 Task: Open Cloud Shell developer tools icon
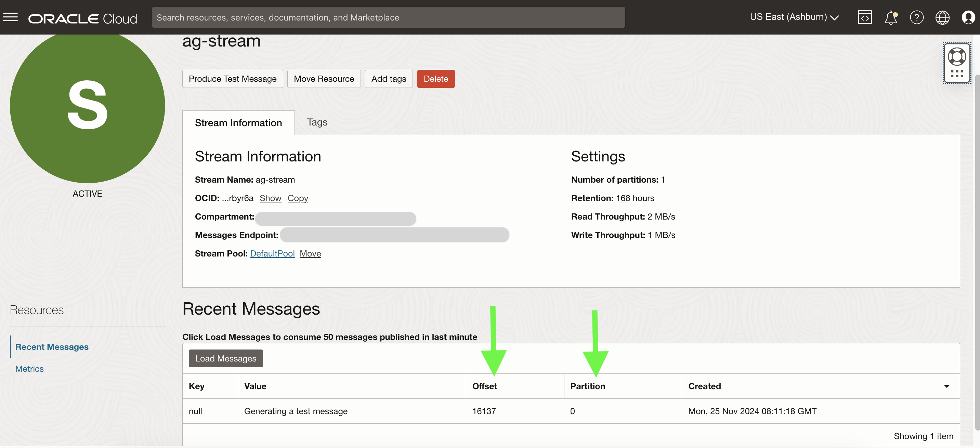point(864,17)
